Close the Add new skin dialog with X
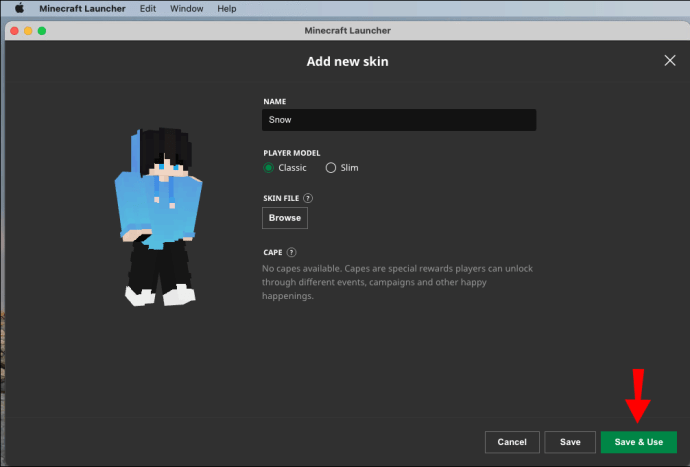Viewport: 690px width, 467px height. click(x=670, y=61)
